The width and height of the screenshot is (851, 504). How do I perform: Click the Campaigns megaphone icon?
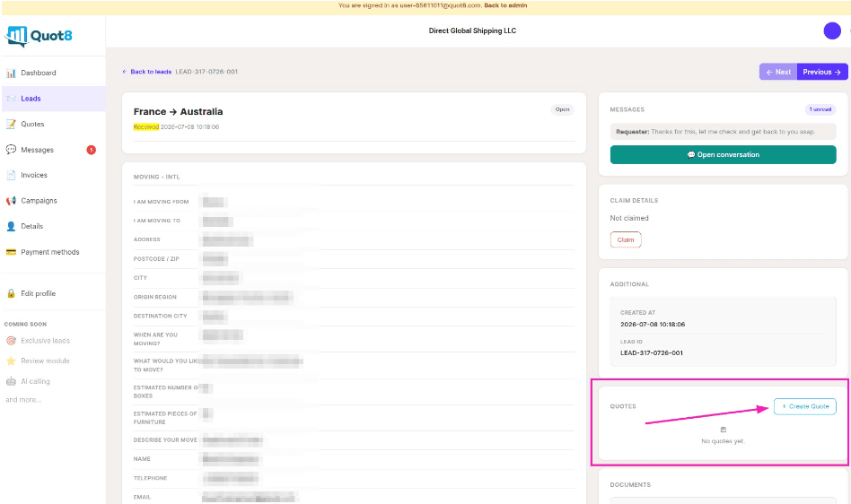11,201
